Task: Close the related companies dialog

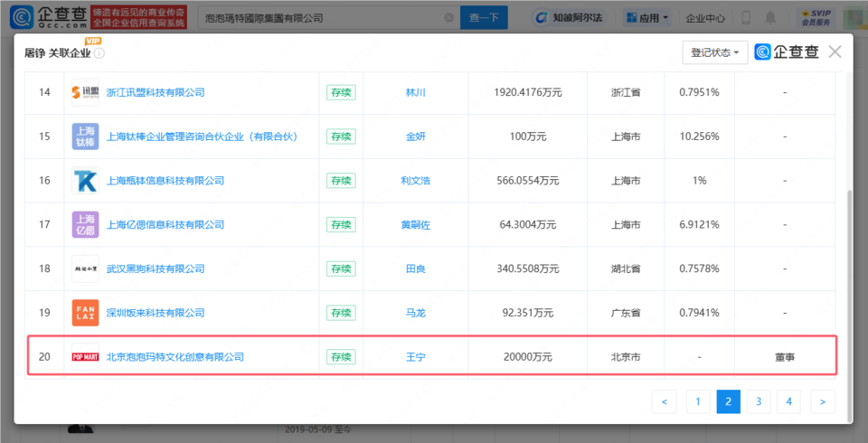Action: pos(835,52)
